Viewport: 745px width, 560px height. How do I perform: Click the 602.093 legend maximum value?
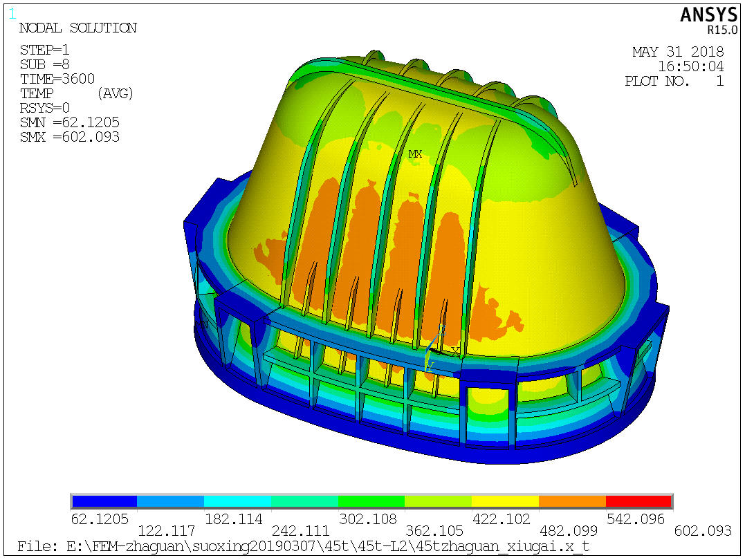pyautogui.click(x=703, y=531)
